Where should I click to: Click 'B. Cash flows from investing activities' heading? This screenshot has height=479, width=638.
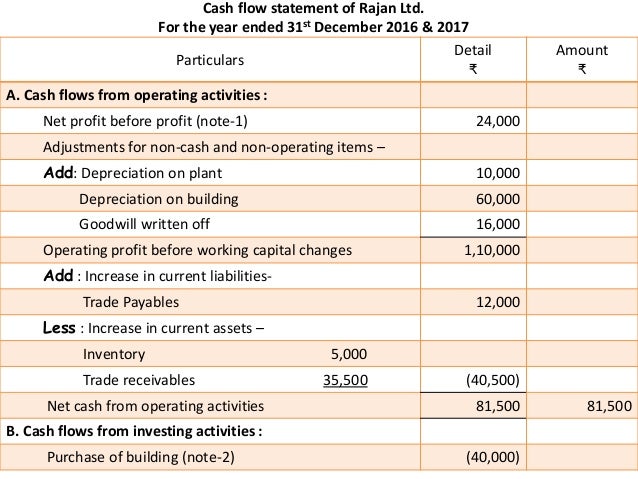(x=135, y=432)
